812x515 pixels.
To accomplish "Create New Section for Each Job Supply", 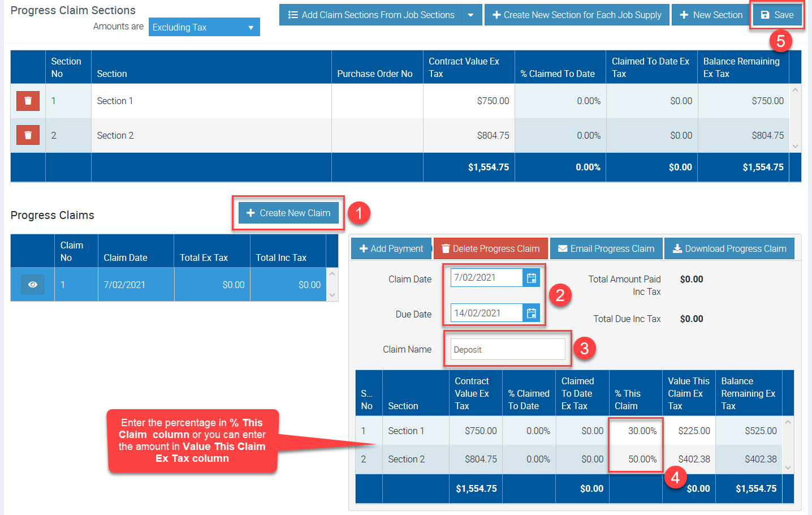I will click(x=576, y=15).
